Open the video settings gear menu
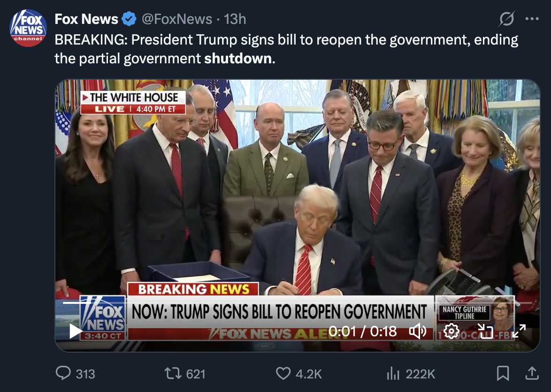Image resolution: width=551 pixels, height=392 pixels. coord(452,332)
